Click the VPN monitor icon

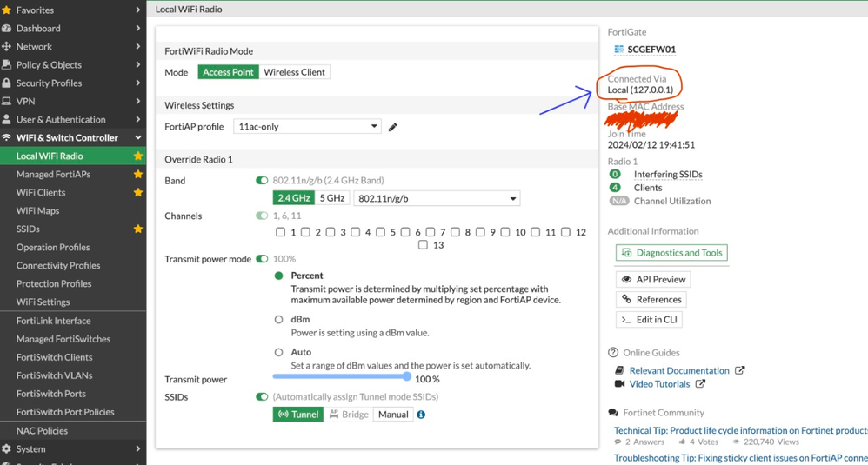[7, 101]
